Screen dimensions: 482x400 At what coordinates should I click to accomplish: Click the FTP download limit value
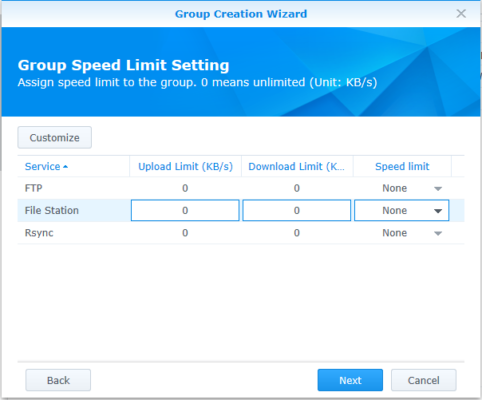point(297,188)
